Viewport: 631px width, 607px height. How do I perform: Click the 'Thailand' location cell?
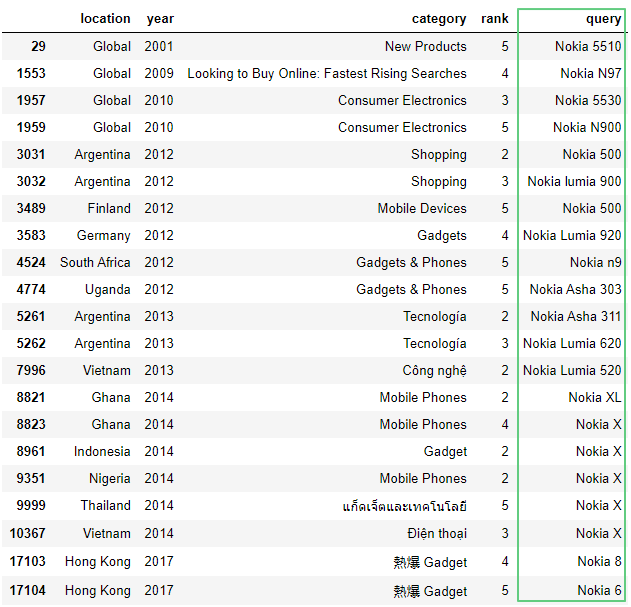coord(105,505)
